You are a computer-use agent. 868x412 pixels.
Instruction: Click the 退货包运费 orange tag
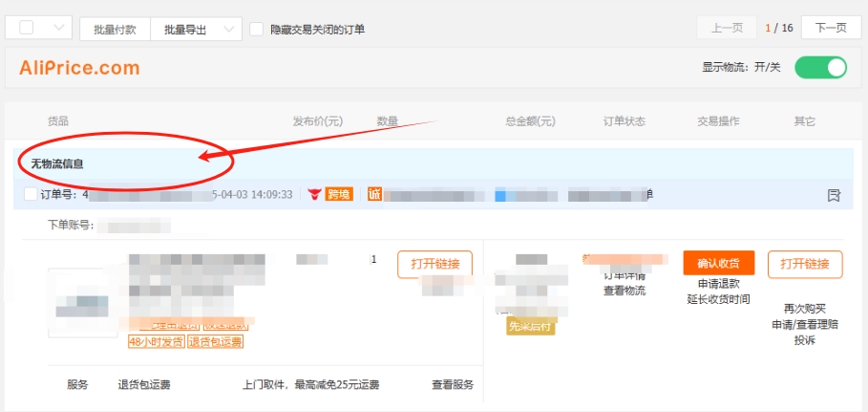216,341
